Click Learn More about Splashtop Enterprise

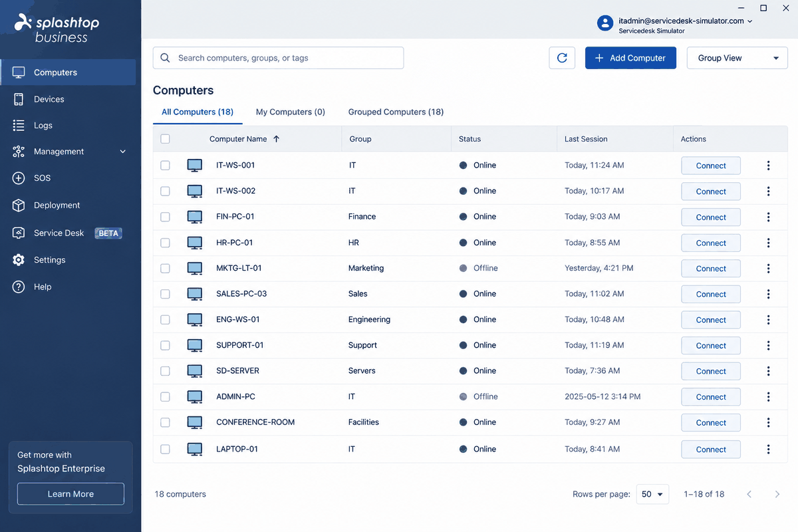tap(70, 494)
